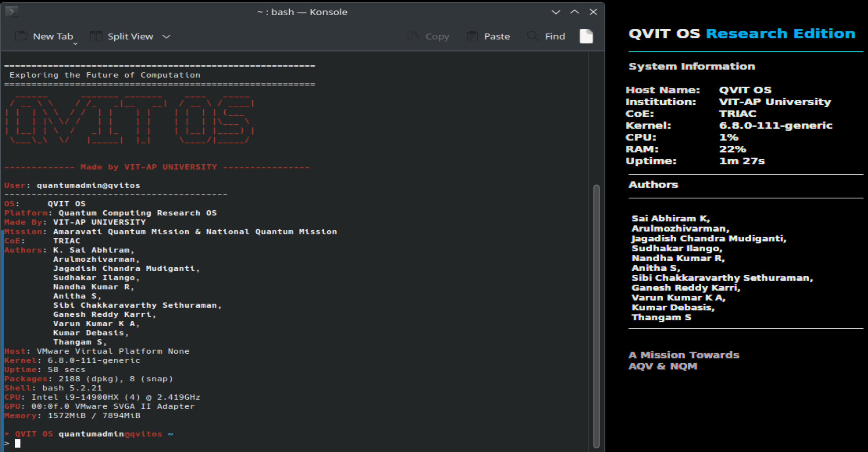Click the 'System Information' heading in widget

click(692, 66)
